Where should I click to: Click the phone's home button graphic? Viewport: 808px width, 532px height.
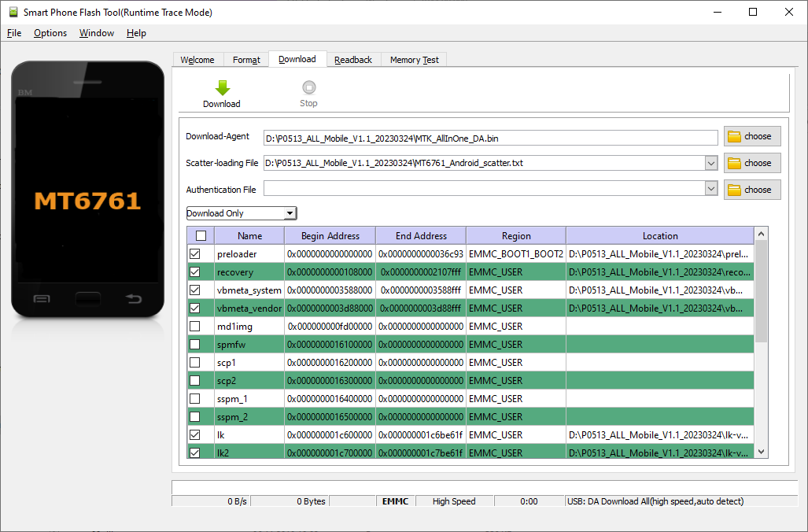tap(87, 299)
